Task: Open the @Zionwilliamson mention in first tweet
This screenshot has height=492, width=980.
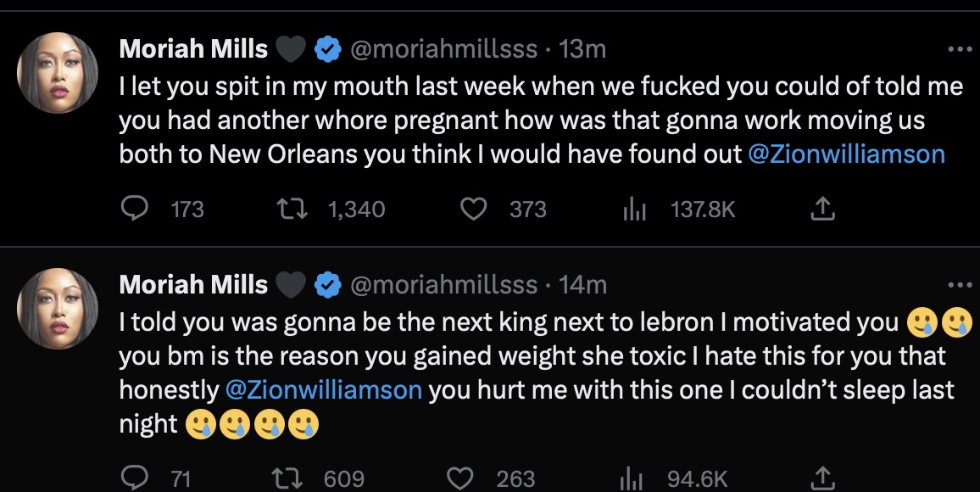Action: coord(847,154)
